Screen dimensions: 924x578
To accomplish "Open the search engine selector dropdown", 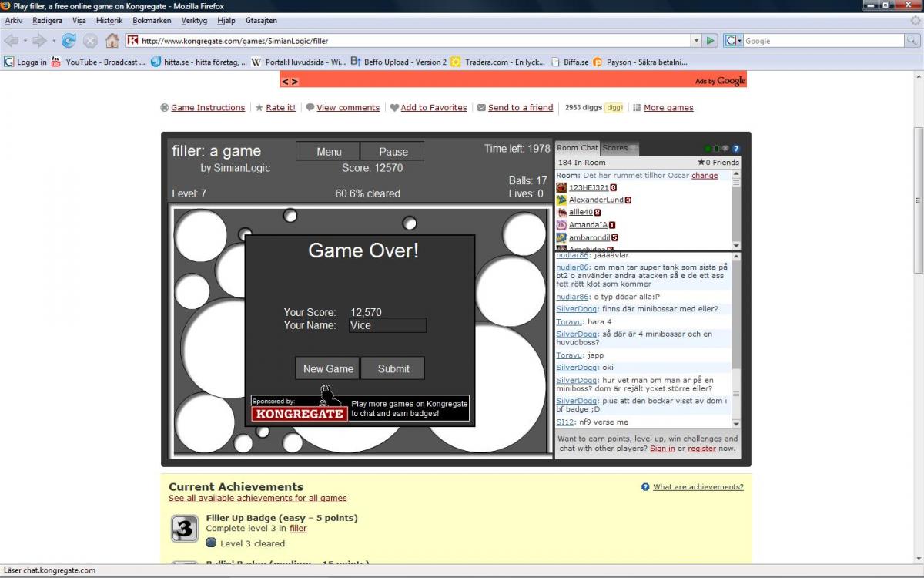I will point(740,41).
